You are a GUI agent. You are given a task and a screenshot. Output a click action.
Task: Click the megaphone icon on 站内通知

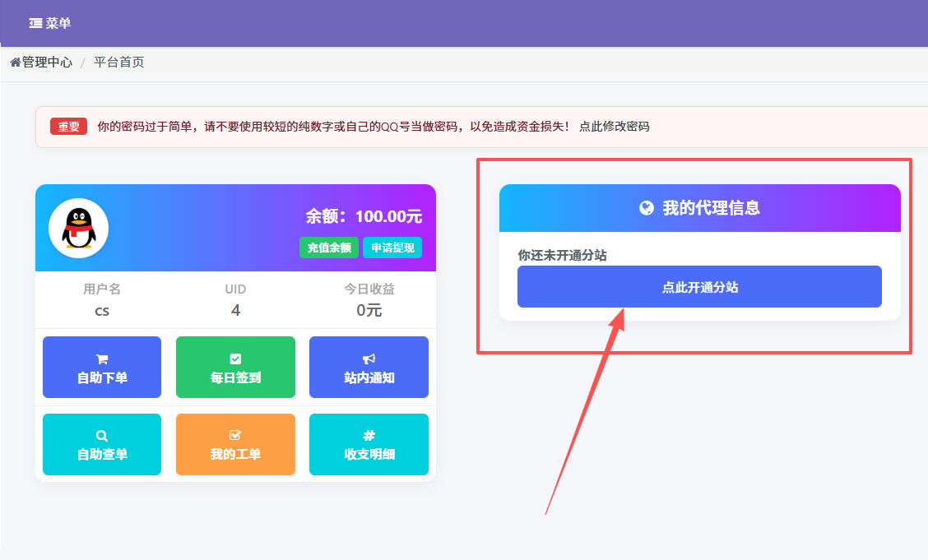tap(369, 358)
